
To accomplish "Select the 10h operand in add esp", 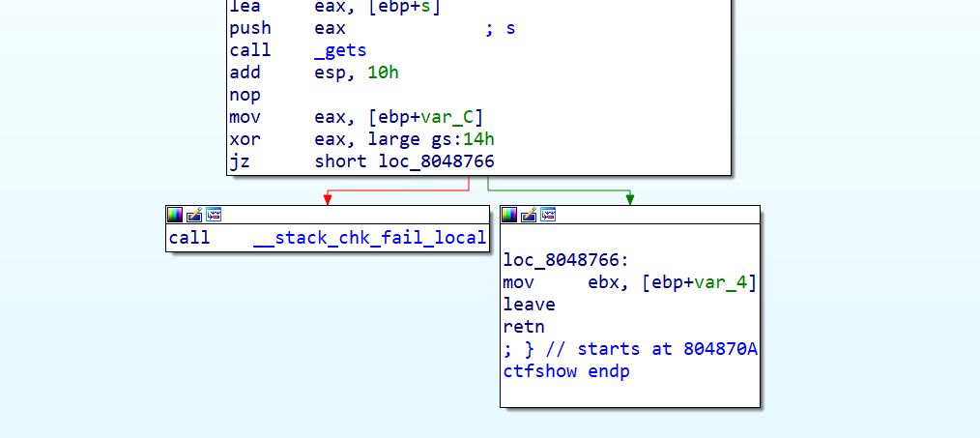I will (378, 73).
